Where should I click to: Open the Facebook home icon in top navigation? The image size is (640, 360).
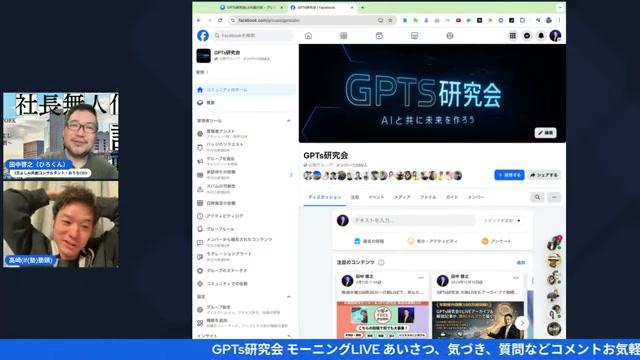point(309,36)
